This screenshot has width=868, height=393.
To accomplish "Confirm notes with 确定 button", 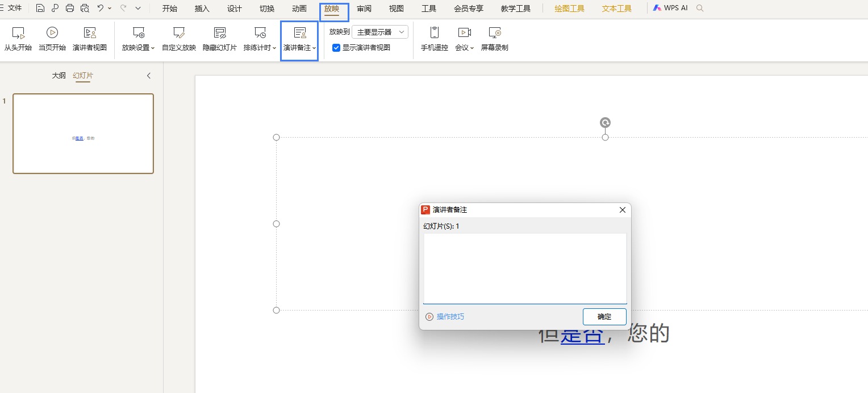I will 604,317.
